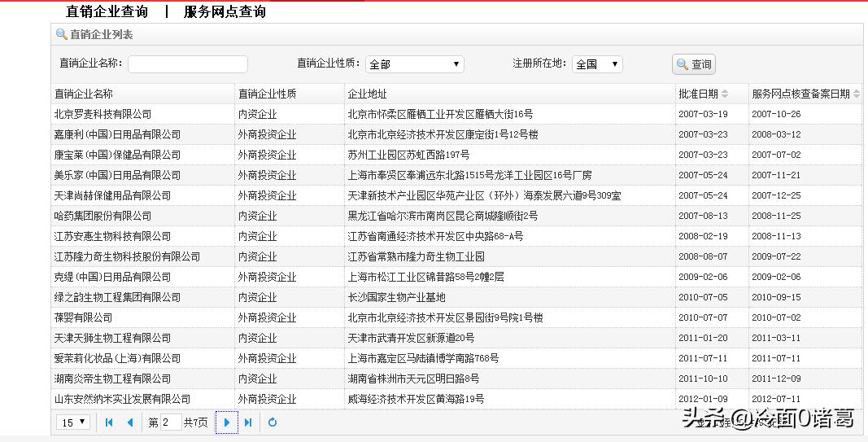Click address 江苏省南通经济技术开发区中央路68-A号
This screenshot has width=868, height=442.
[435, 237]
